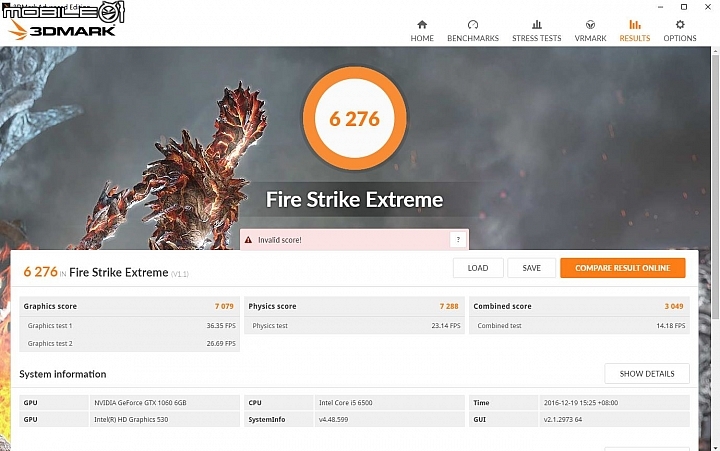Click the 'Intel Core i5 6500' cell
Viewport: 720px width, 451px height.
(389, 403)
